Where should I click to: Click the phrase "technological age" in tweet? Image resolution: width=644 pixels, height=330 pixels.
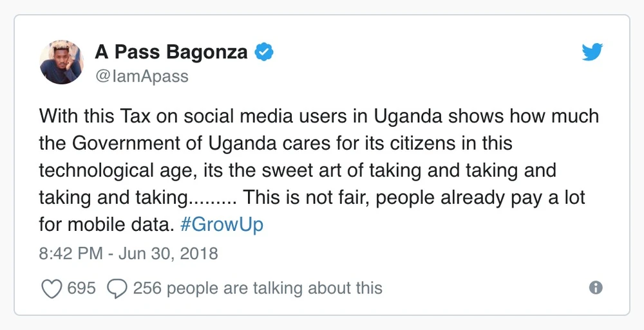click(117, 171)
